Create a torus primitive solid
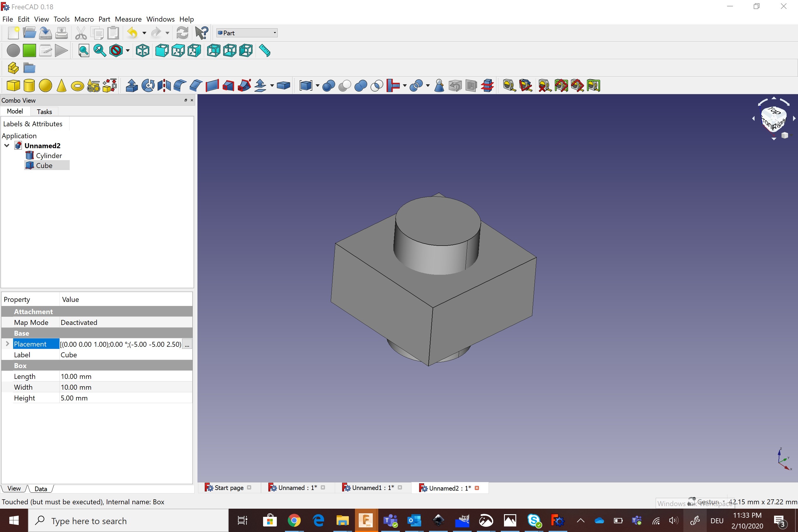 (x=77, y=86)
